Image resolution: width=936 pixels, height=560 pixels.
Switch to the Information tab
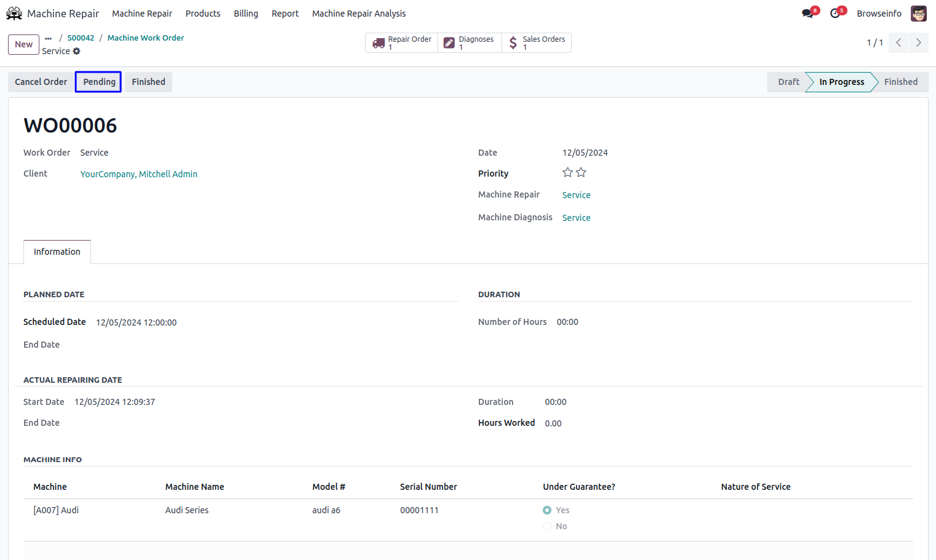57,252
